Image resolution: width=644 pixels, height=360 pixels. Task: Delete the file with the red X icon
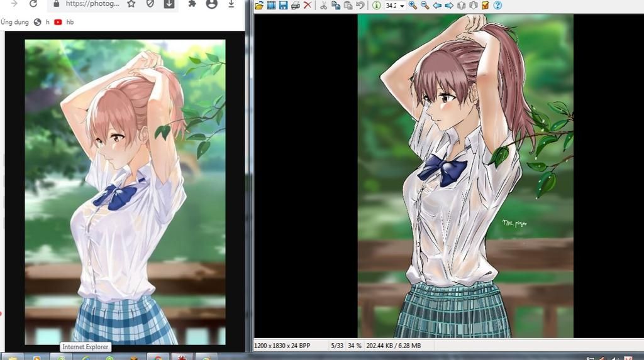307,5
